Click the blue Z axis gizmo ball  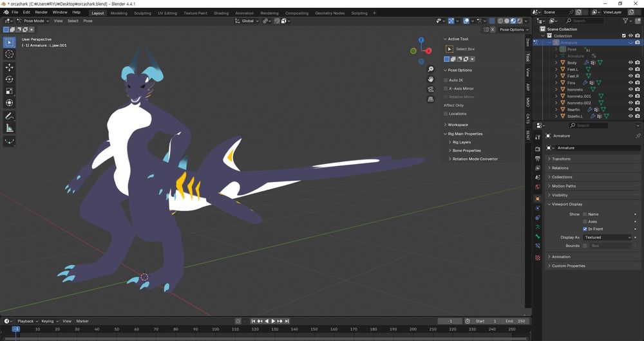421,40
